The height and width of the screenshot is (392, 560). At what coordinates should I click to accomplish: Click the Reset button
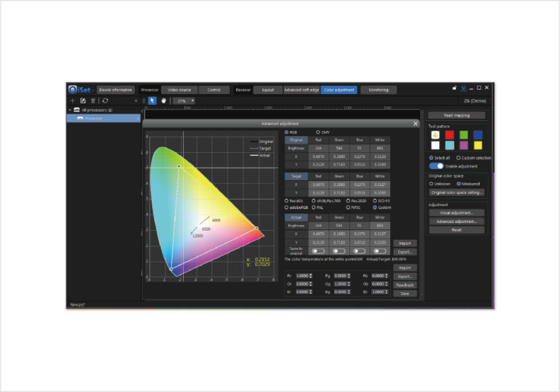click(x=456, y=230)
